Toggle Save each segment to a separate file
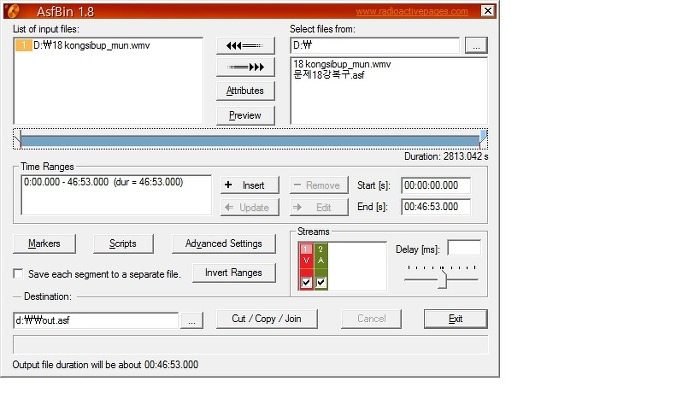 18,274
